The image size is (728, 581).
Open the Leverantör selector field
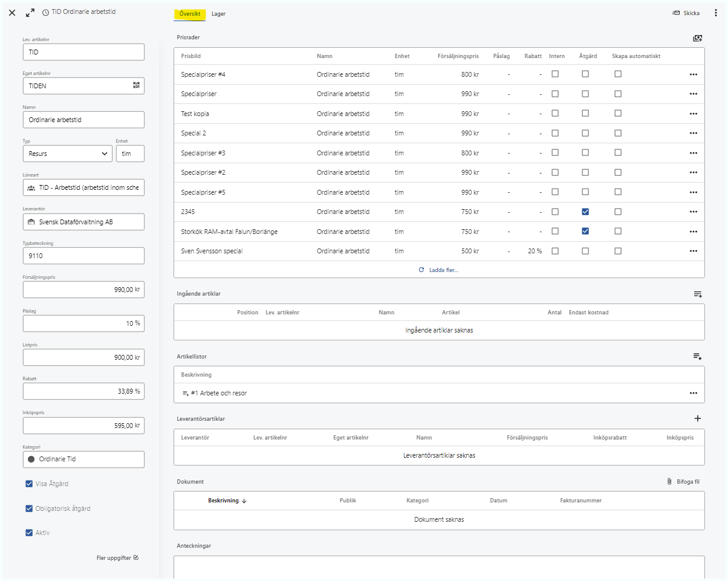pos(84,222)
